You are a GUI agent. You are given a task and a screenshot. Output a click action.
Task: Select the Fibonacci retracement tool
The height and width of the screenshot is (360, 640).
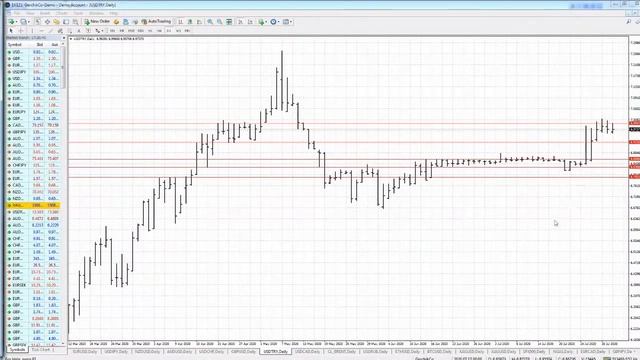pyautogui.click(x=69, y=31)
